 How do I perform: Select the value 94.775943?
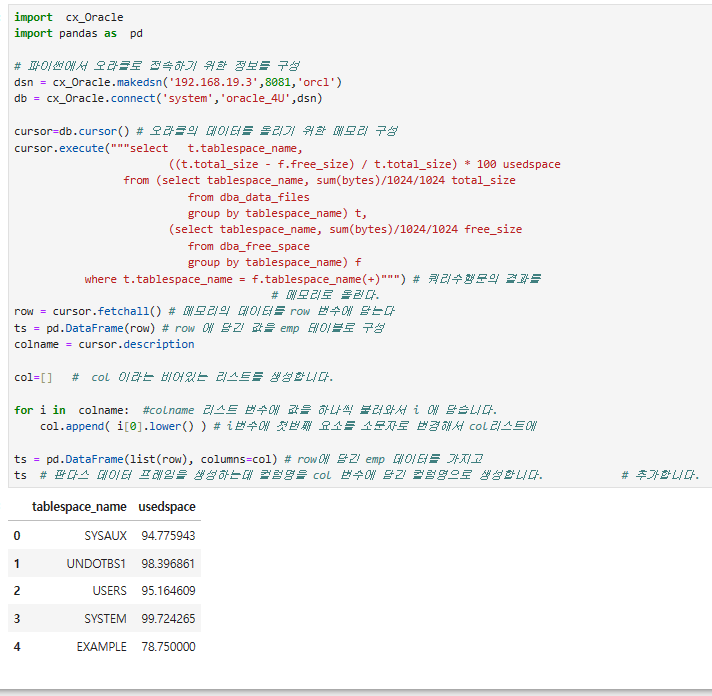click(x=168, y=536)
